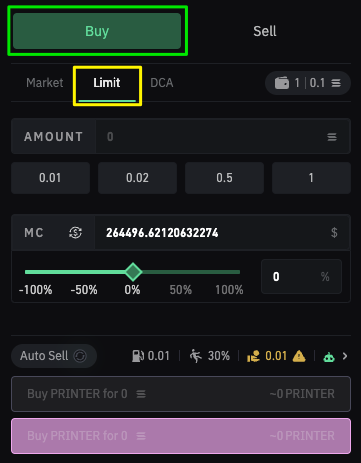Image resolution: width=361 pixels, height=463 pixels.
Task: Choose the 0.5 amount preset
Action: [x=224, y=178]
